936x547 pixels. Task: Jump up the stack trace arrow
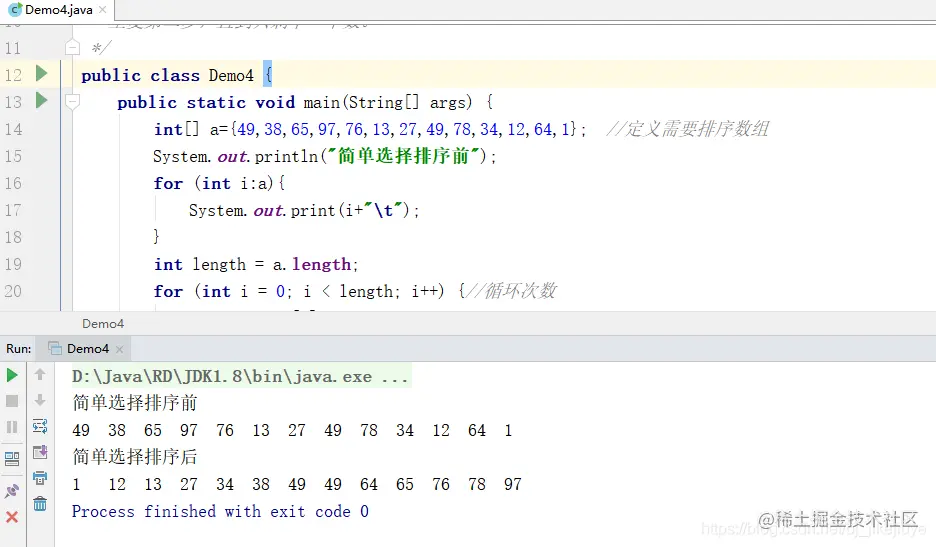(x=40, y=374)
